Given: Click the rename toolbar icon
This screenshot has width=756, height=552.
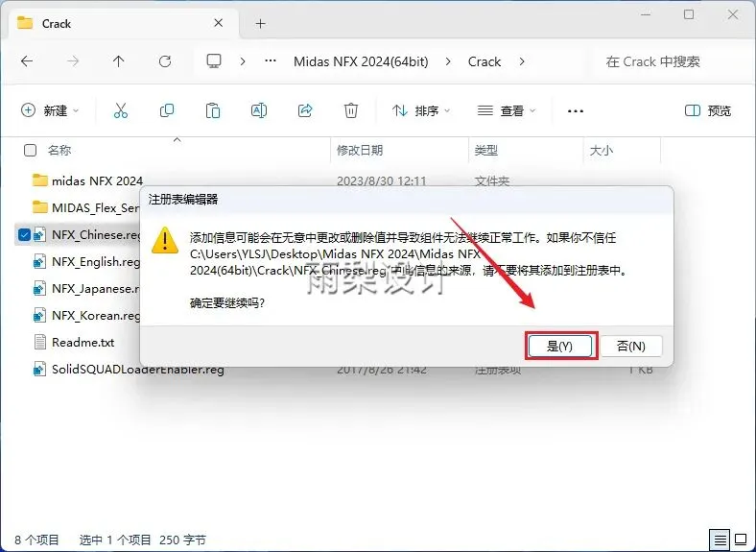Looking at the screenshot, I should coord(259,110).
